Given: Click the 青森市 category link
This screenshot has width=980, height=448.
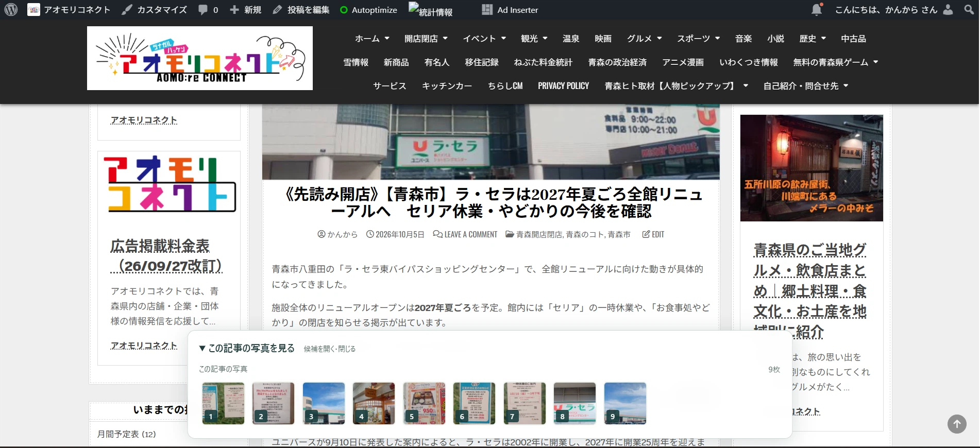Looking at the screenshot, I should click(x=619, y=234).
